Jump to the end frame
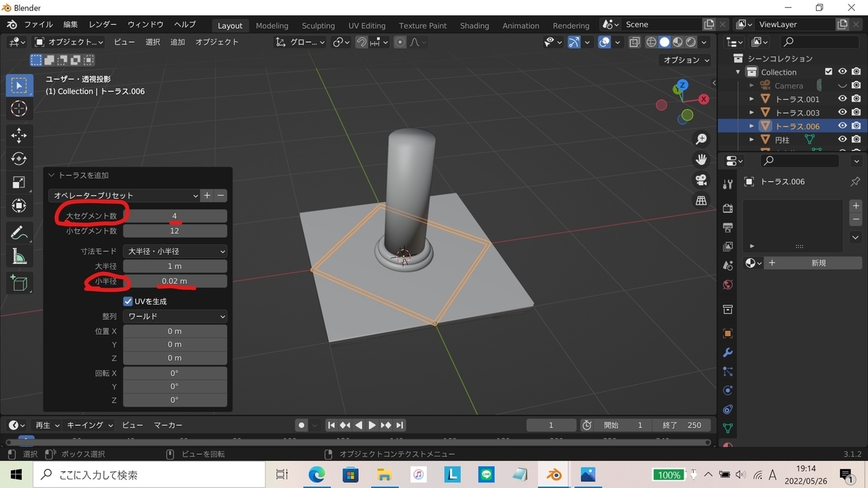This screenshot has width=868, height=488. point(400,425)
